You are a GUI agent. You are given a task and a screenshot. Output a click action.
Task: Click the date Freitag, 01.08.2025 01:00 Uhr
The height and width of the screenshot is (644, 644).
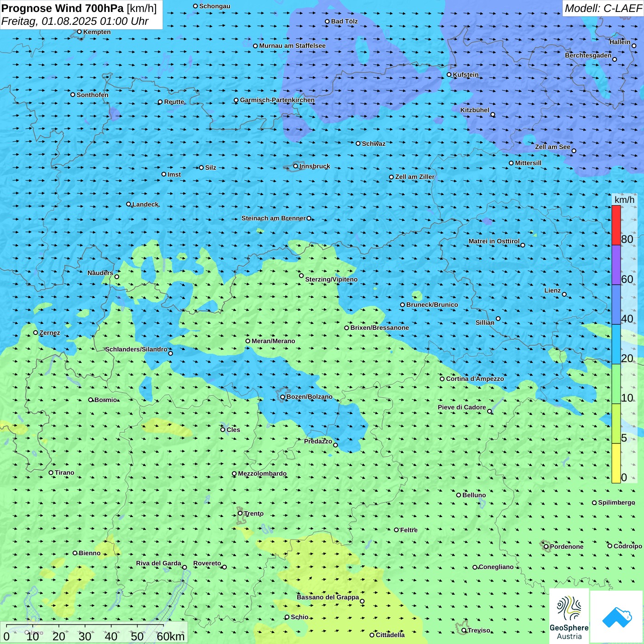[x=75, y=21]
